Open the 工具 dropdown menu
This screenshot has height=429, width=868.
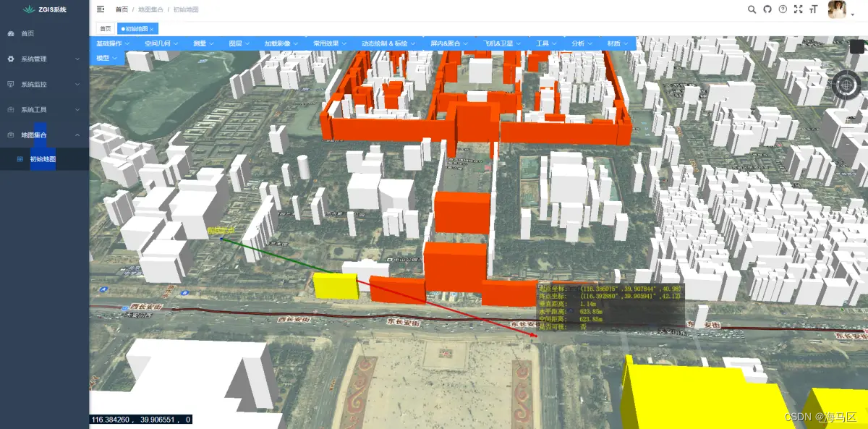click(x=547, y=43)
